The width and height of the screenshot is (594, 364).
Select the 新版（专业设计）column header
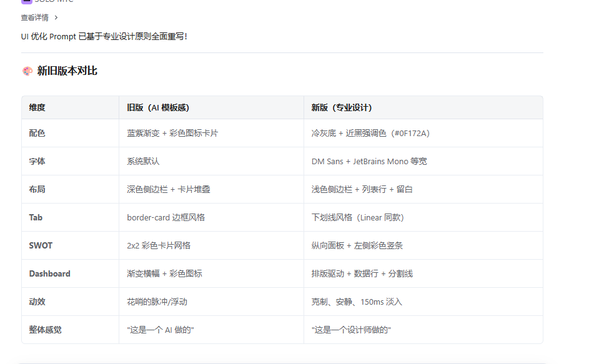click(342, 107)
